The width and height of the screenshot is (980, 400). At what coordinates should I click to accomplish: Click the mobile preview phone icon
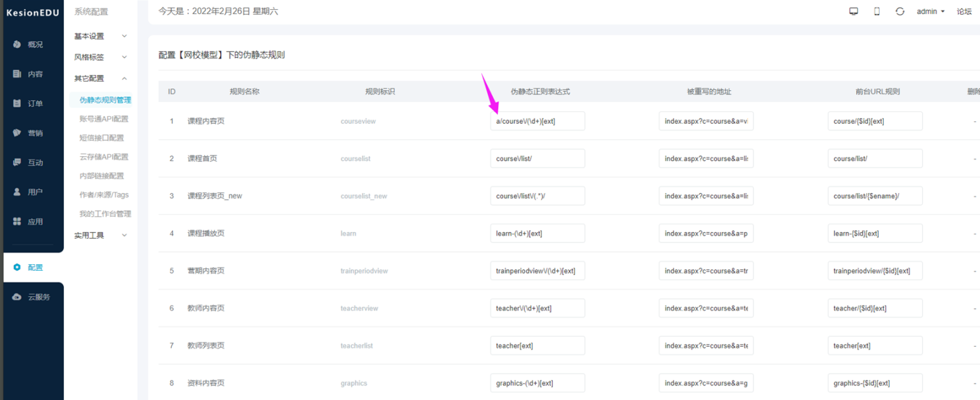coord(877,11)
